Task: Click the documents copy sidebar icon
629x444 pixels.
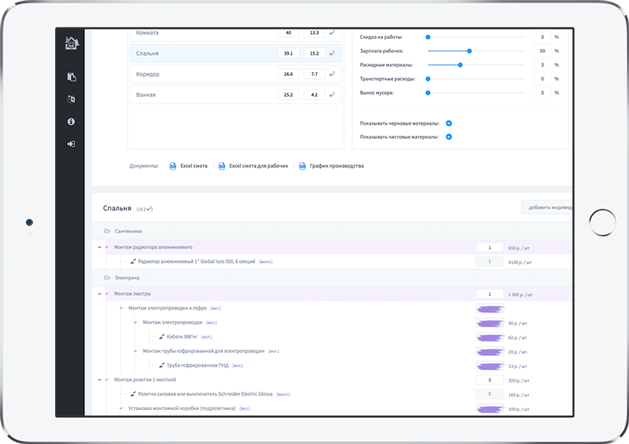Action: tap(71, 77)
